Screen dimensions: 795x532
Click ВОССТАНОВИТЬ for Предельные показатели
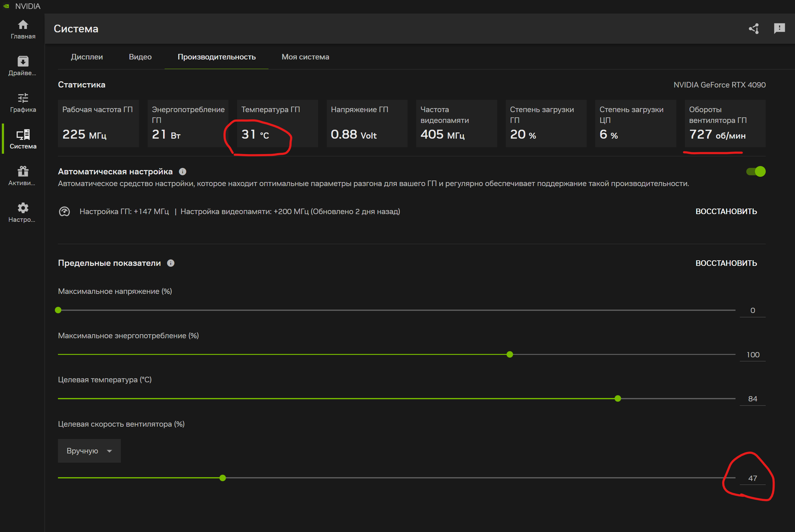pyautogui.click(x=726, y=263)
